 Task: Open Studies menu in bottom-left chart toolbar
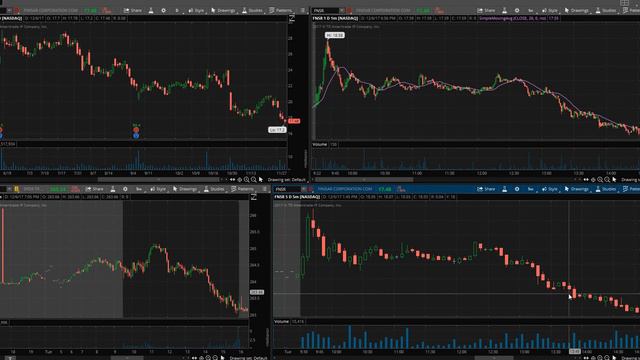click(214, 189)
